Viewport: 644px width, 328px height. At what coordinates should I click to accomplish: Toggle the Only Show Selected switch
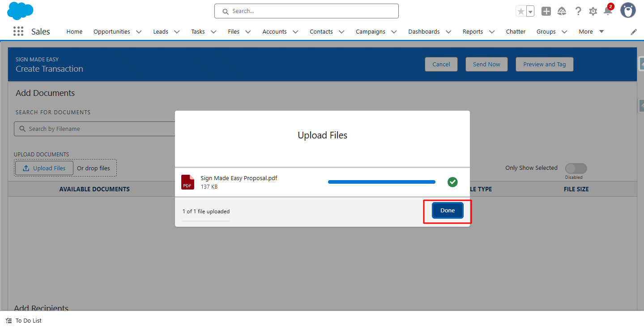tap(576, 168)
